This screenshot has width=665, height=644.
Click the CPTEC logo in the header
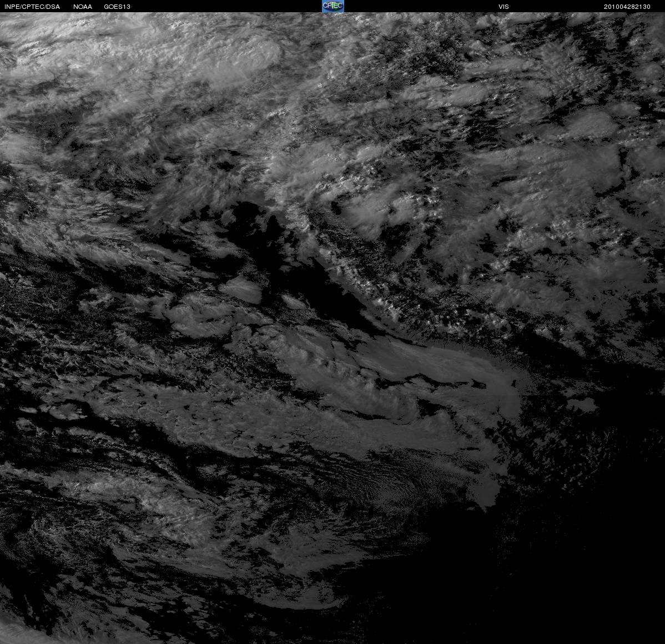pyautogui.click(x=333, y=6)
